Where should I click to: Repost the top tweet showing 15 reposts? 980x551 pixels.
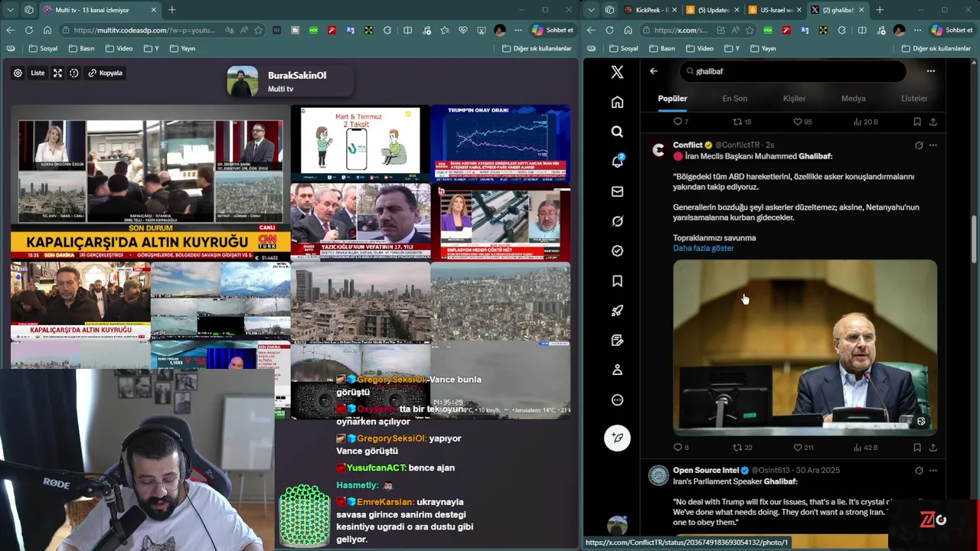[x=742, y=122]
